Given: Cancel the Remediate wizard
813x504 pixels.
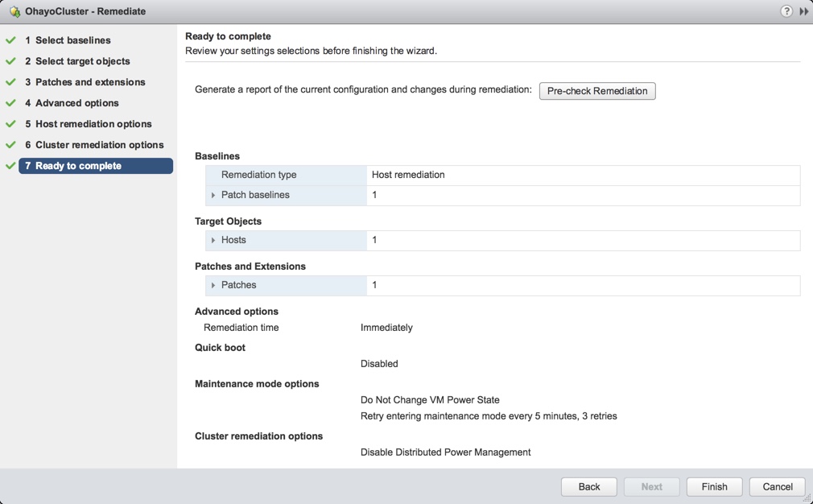Looking at the screenshot, I should point(778,486).
